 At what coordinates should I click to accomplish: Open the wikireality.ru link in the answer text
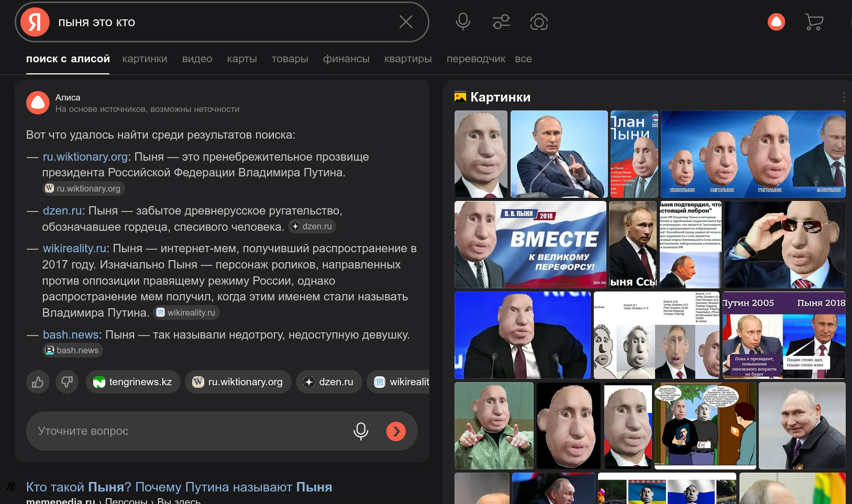(75, 248)
